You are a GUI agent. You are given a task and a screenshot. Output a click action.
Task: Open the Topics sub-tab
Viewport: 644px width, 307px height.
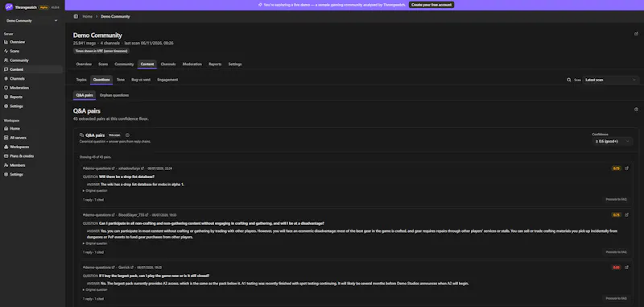pos(81,80)
